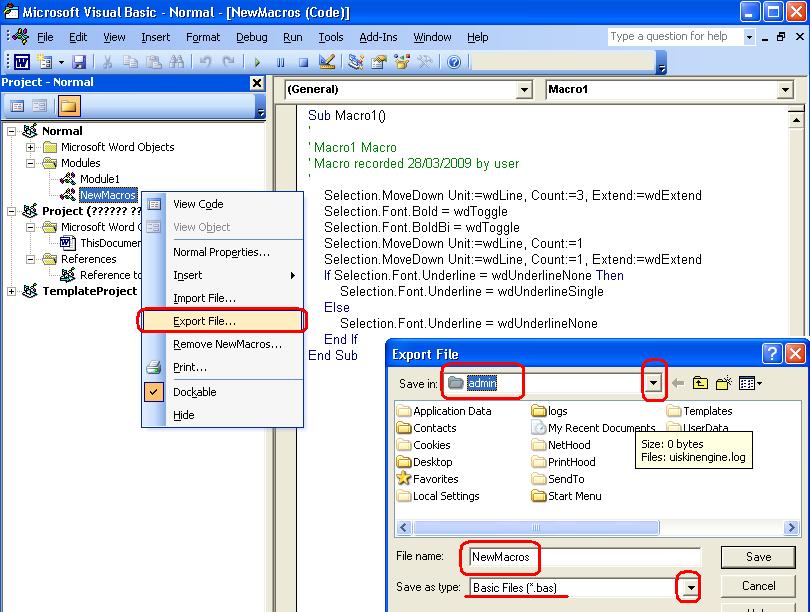
Task: Open Find with the binoculars icon
Action: point(177,62)
